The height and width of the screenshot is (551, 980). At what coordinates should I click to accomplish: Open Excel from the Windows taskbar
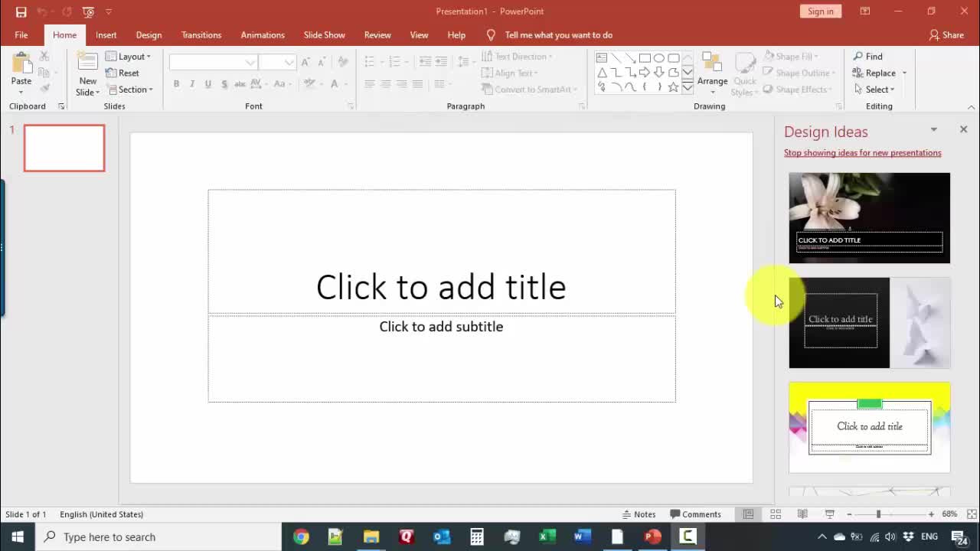click(547, 536)
